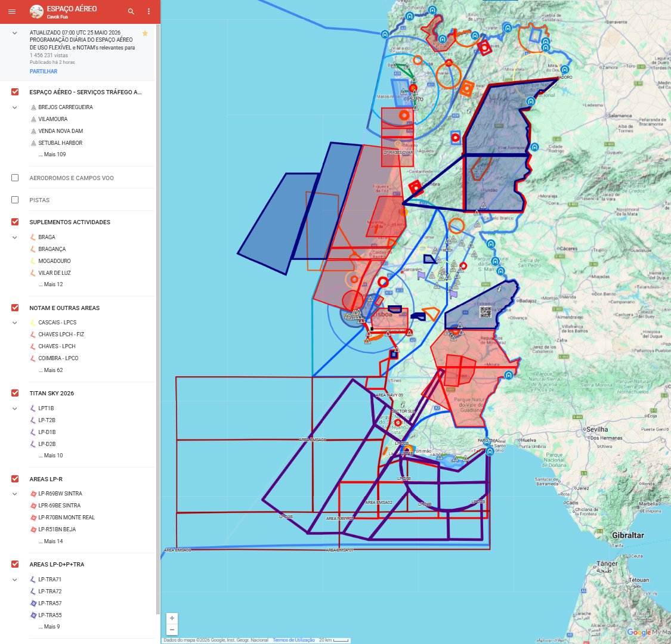The image size is (671, 644).
Task: Select CASCAIS - LPCS NOTAM item
Action: tap(57, 322)
